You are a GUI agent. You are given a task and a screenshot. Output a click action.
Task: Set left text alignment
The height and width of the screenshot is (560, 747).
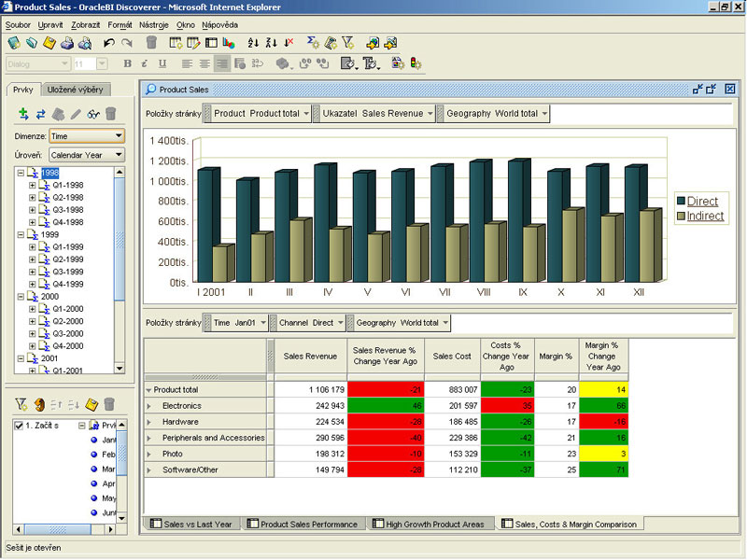pos(187,63)
